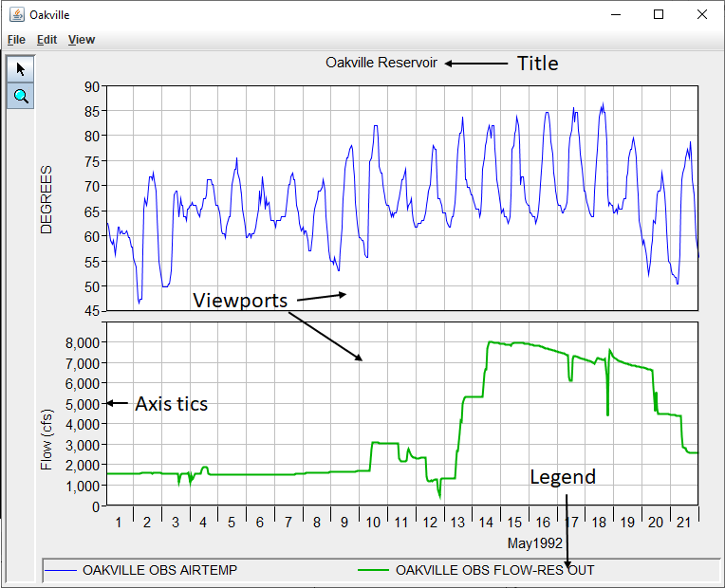Open the File menu
This screenshot has height=588, width=725.
16,40
